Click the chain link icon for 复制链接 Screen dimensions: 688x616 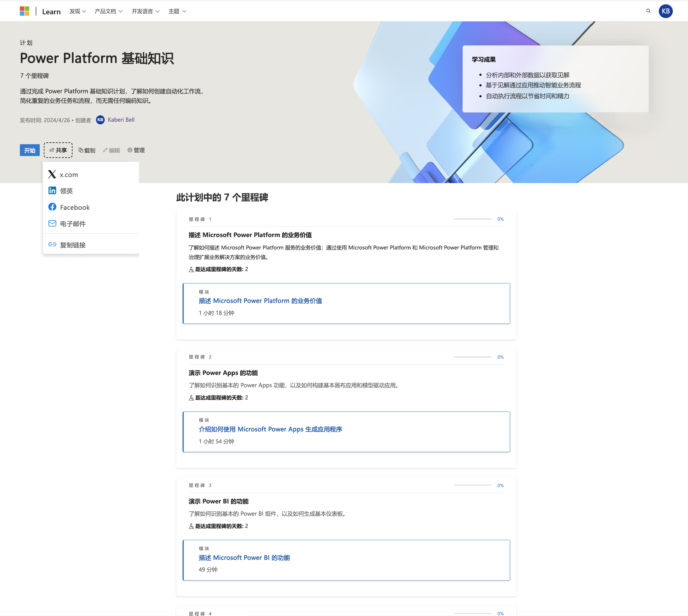click(52, 245)
